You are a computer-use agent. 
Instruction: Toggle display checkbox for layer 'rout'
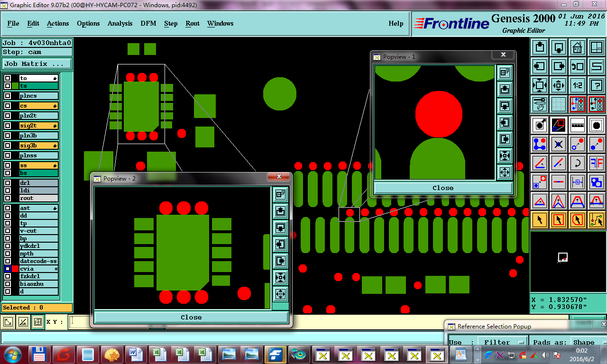tap(8, 198)
